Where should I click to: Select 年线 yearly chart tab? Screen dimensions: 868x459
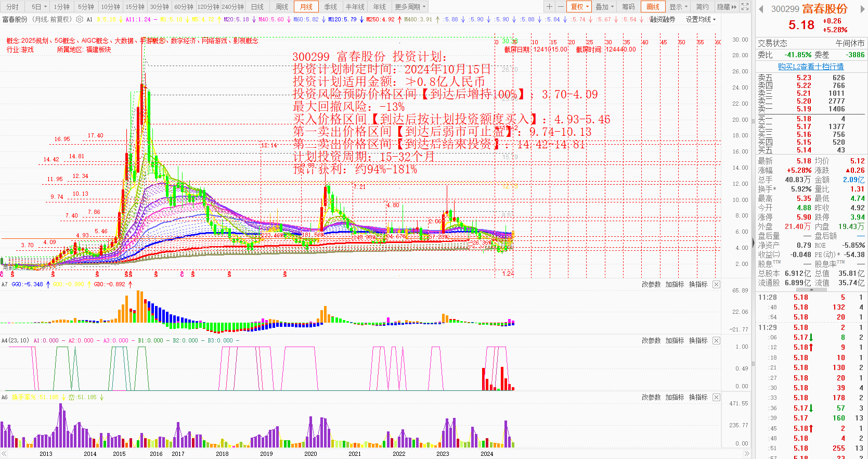click(x=379, y=7)
